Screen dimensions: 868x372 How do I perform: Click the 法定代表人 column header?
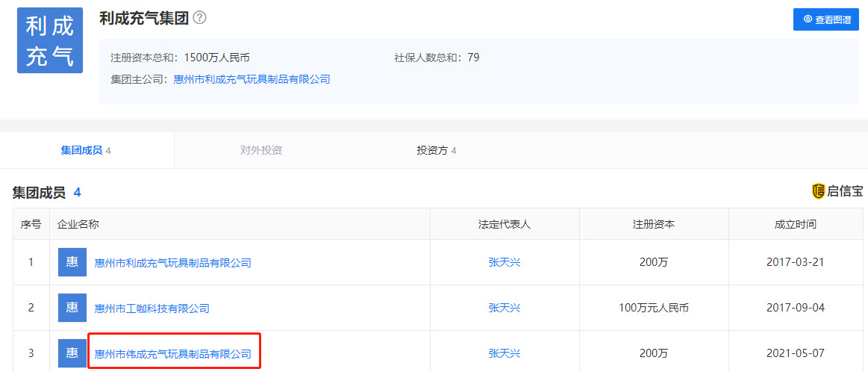pyautogui.click(x=505, y=225)
